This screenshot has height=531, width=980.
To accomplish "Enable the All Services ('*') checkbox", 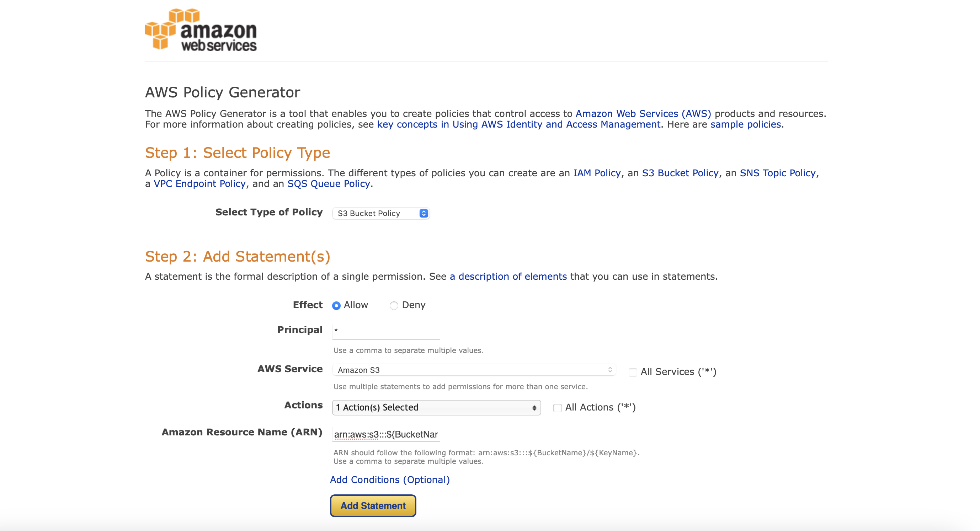I will click(x=633, y=372).
